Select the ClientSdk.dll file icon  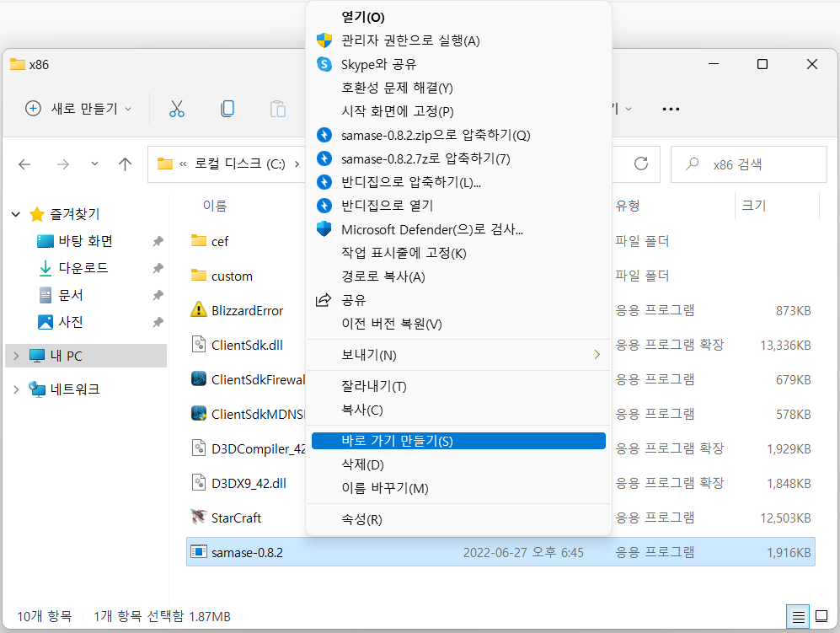click(x=199, y=344)
